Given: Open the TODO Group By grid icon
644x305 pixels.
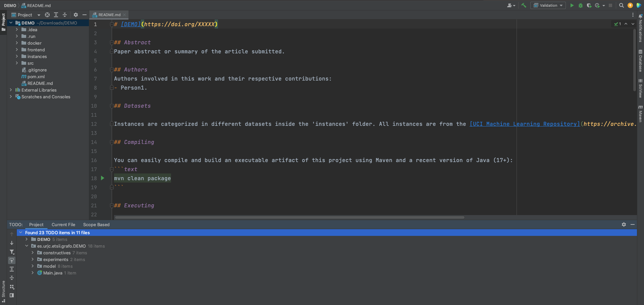Looking at the screenshot, I should pos(12,287).
